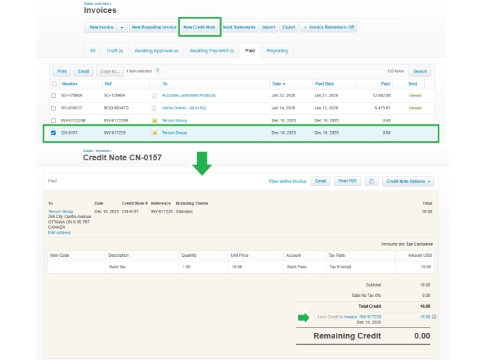Click the Edit address link
Viewport: 480px width, 360px height.
click(59, 233)
